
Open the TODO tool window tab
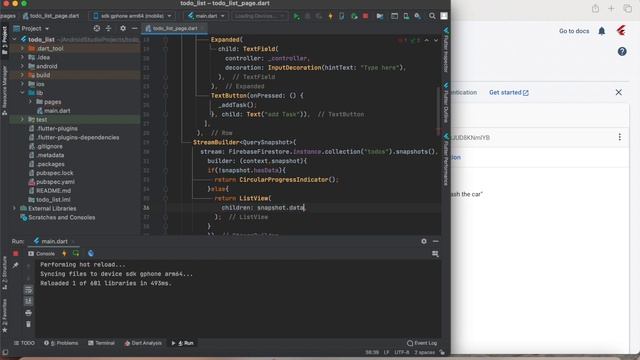tap(24, 343)
